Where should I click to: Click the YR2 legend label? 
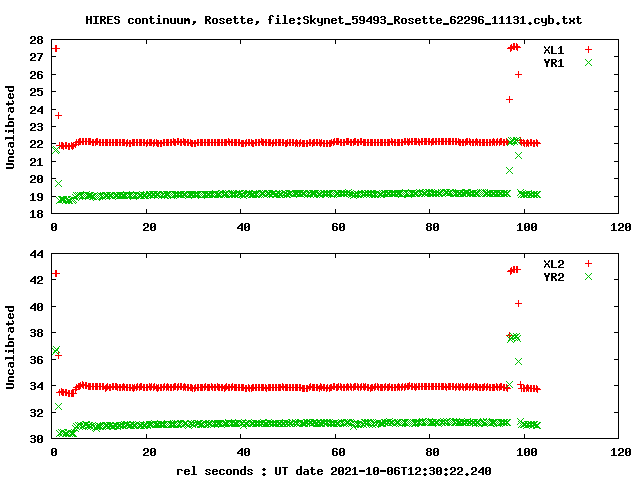[x=553, y=277]
